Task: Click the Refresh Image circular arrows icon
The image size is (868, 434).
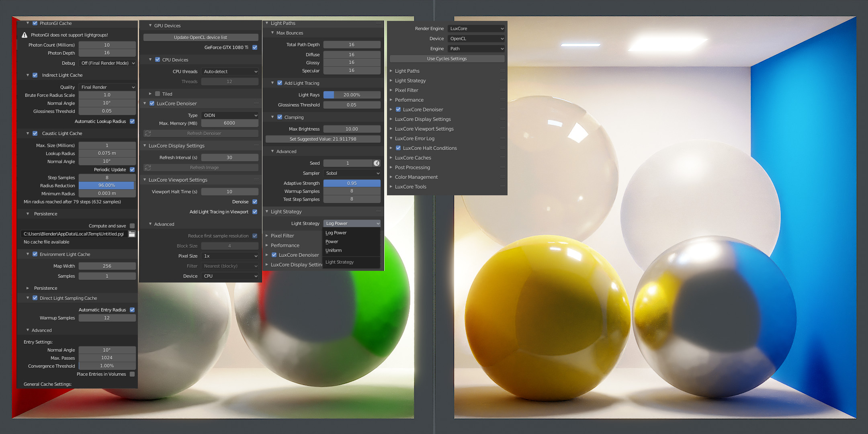Action: click(148, 168)
